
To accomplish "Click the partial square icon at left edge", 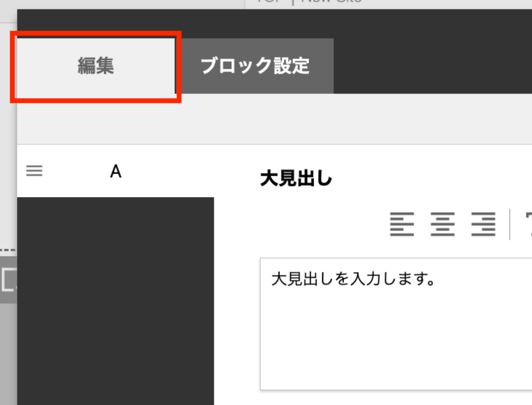I will 8,279.
